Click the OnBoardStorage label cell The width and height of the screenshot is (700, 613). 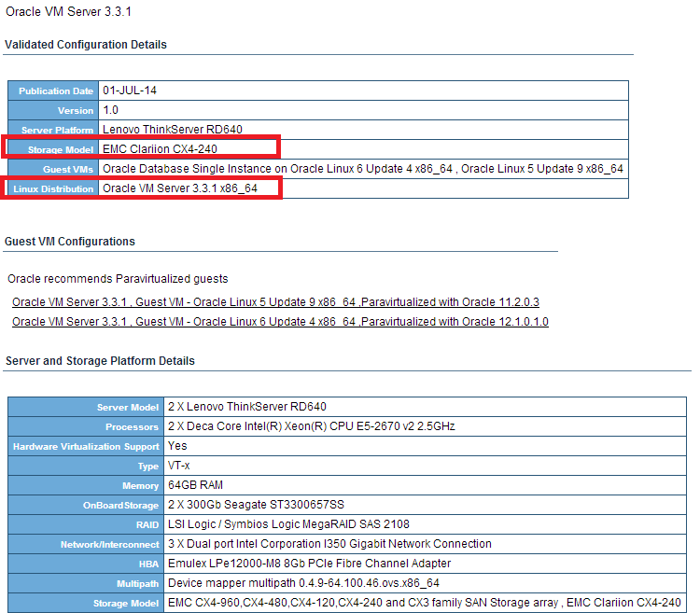[x=86, y=505]
